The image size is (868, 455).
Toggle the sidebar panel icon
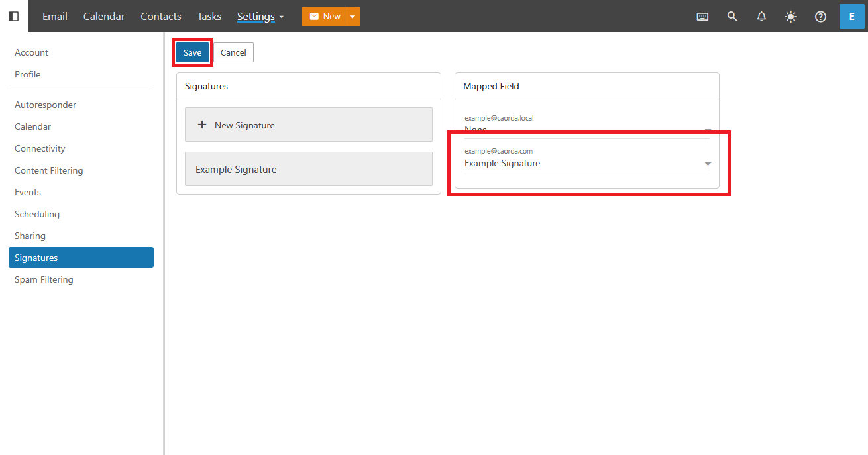[x=13, y=16]
